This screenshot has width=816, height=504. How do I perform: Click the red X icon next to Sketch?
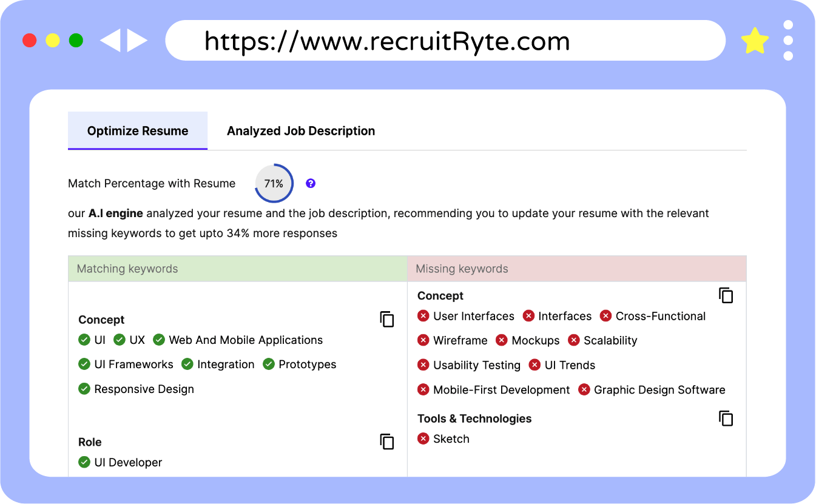point(423,438)
